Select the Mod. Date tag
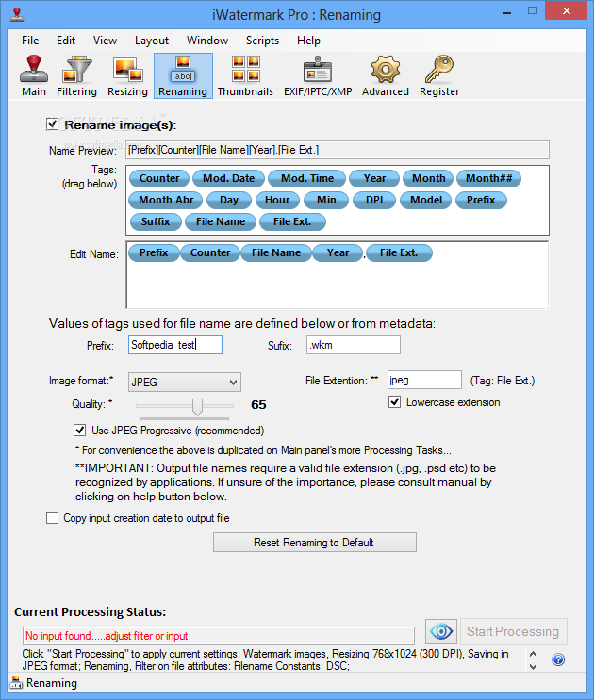 [x=229, y=179]
